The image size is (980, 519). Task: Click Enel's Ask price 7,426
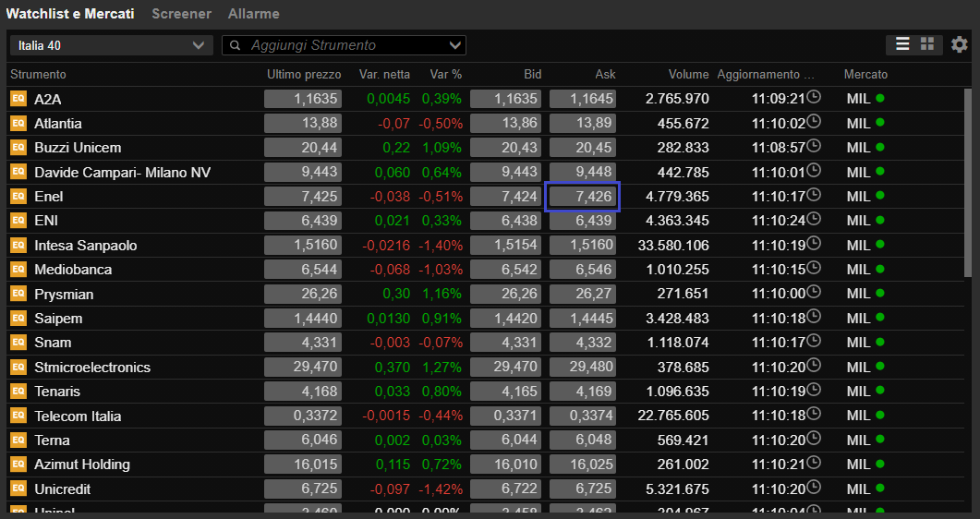(583, 197)
